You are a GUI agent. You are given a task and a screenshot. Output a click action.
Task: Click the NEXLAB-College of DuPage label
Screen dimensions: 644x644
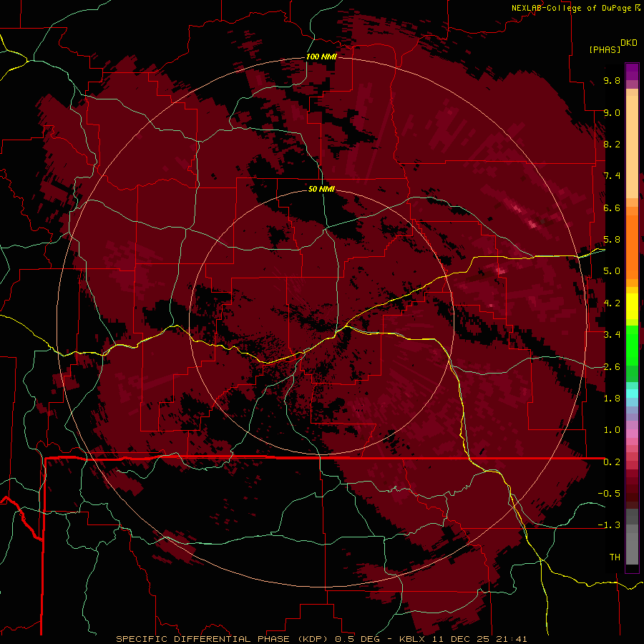pyautogui.click(x=571, y=8)
